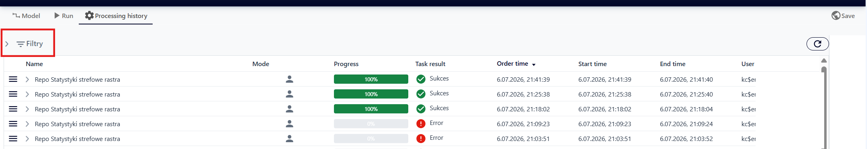Expand row ordered at 21:25:38
The height and width of the screenshot is (149, 868).
click(x=27, y=94)
